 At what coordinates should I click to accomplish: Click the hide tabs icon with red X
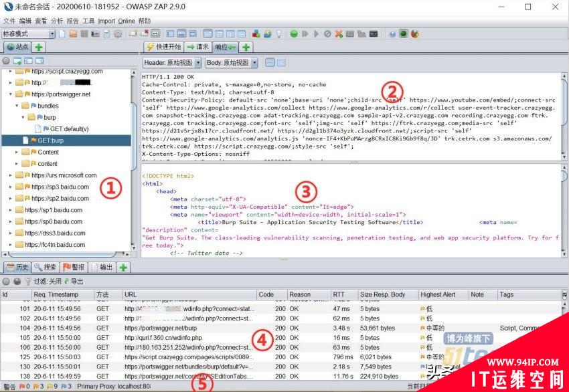tap(145, 33)
